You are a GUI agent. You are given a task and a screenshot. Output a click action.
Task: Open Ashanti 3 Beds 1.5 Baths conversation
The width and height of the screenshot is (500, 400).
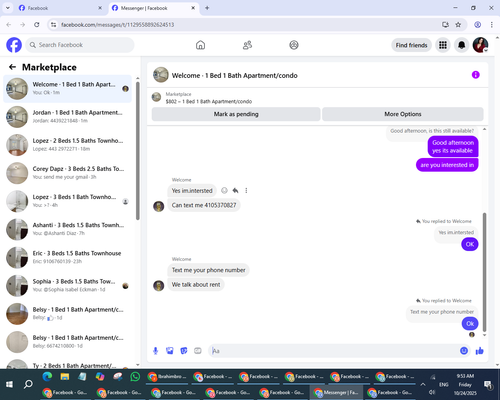click(x=67, y=229)
